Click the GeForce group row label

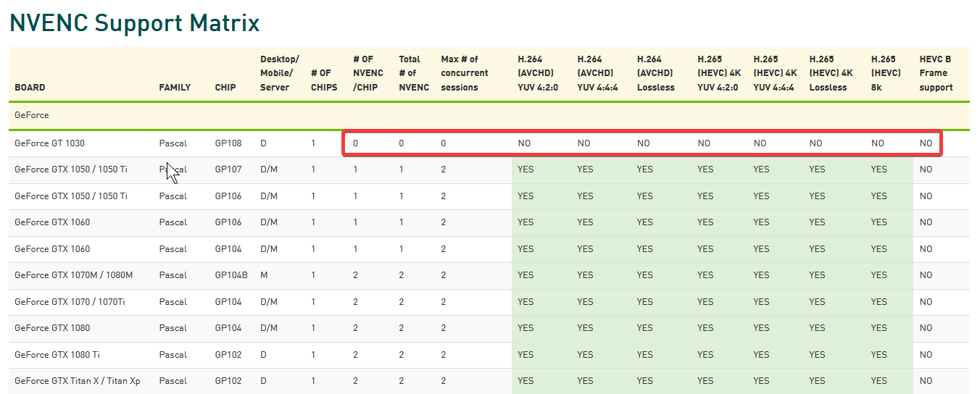tap(32, 115)
